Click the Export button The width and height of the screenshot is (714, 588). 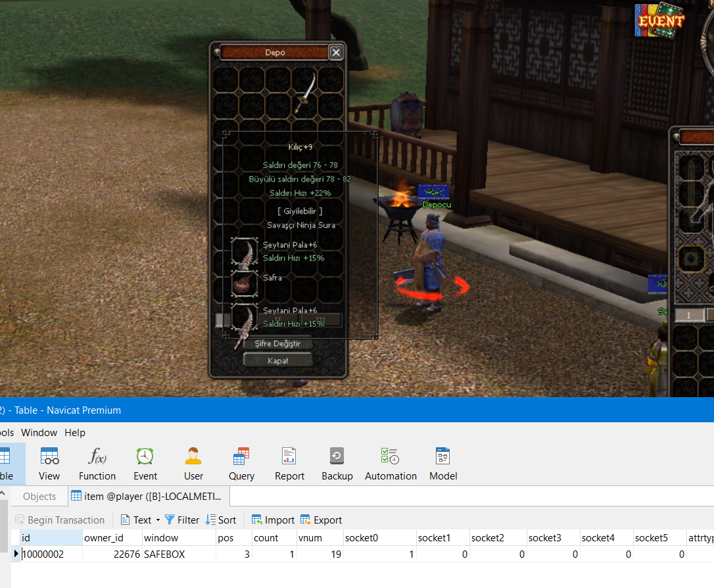tap(321, 520)
